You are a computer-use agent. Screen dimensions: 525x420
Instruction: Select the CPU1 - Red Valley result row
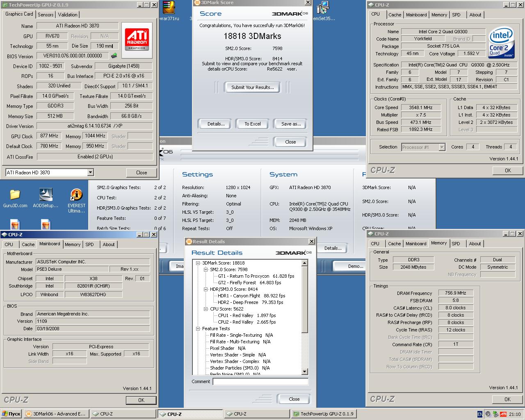click(x=247, y=315)
